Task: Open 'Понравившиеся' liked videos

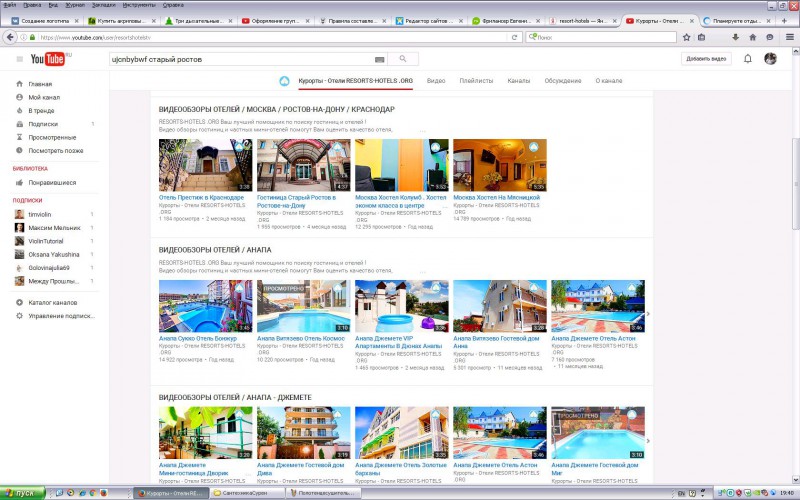Action: pos(52,183)
